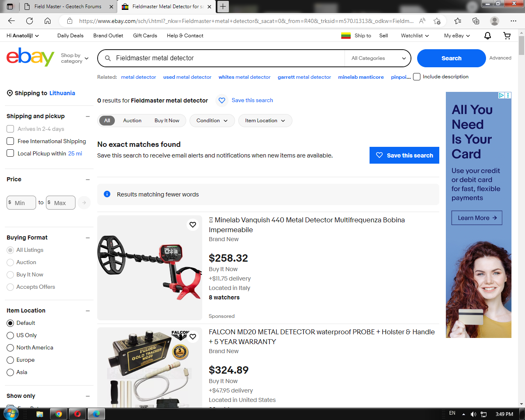
Task: Reload the eBay page
Action: point(30,21)
